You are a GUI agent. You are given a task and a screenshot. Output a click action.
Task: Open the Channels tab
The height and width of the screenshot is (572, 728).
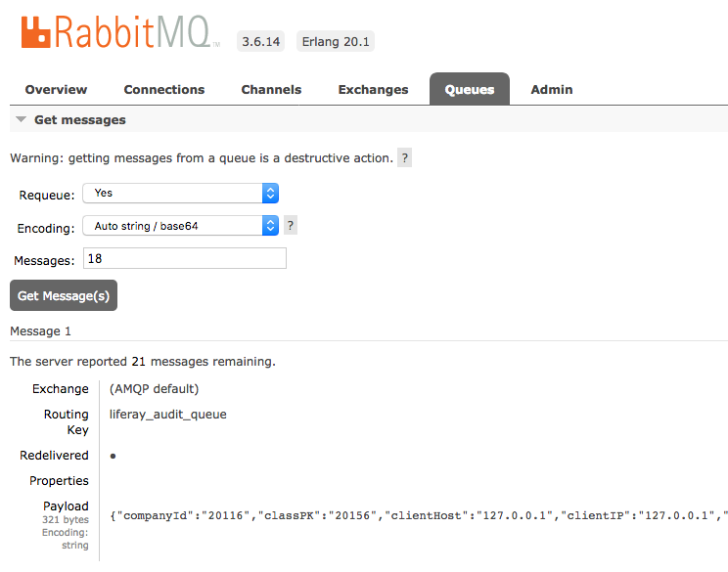271,89
